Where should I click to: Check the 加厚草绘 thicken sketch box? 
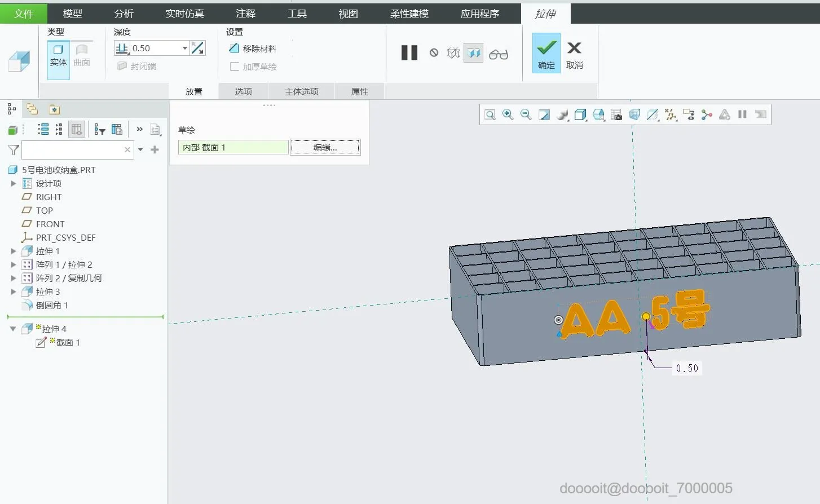(x=235, y=67)
